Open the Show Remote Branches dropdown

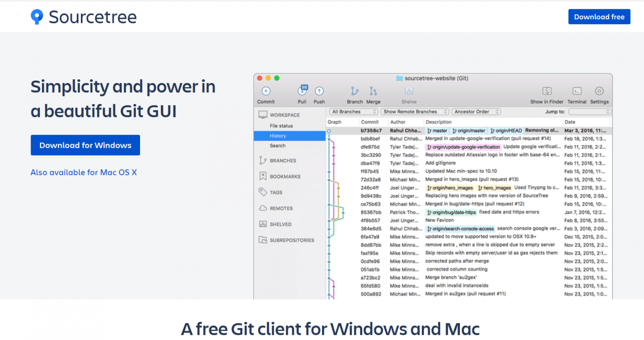point(414,111)
